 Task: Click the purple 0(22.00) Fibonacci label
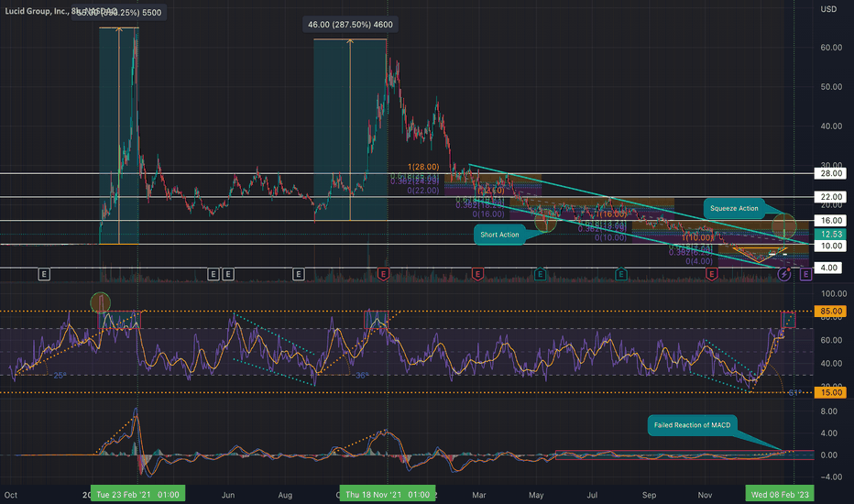tap(423, 191)
